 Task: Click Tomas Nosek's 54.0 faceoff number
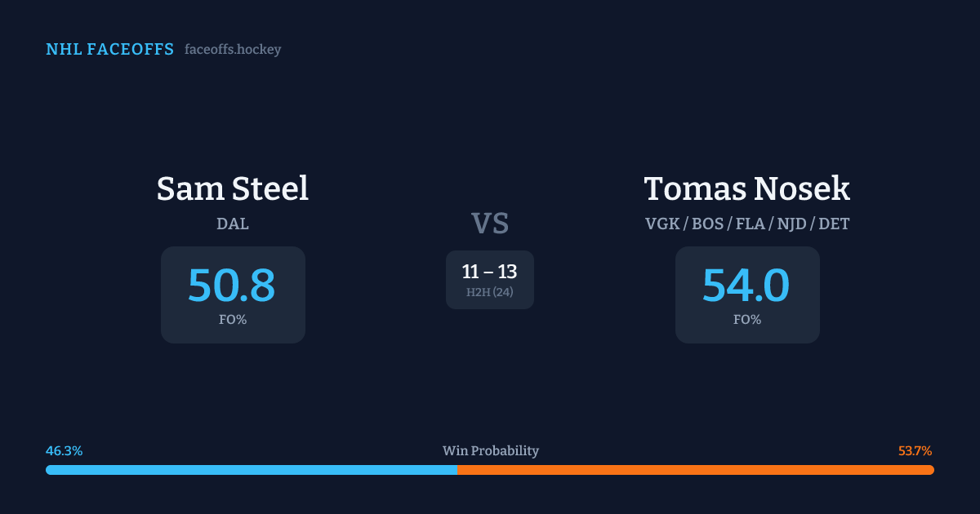coord(746,285)
